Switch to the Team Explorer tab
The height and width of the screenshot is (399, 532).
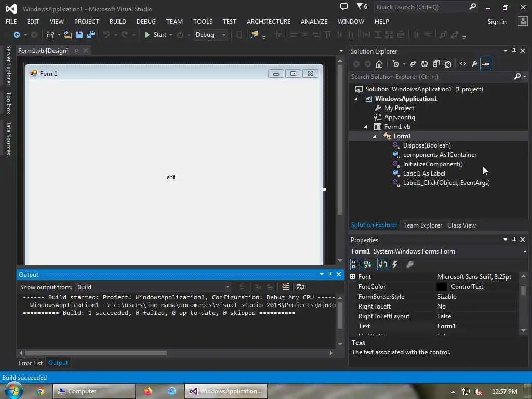coord(422,225)
